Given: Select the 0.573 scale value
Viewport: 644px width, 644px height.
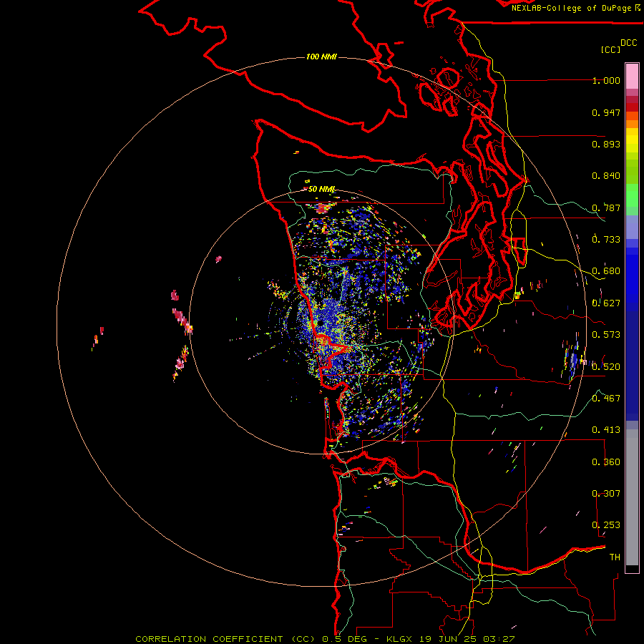Looking at the screenshot, I should (606, 335).
